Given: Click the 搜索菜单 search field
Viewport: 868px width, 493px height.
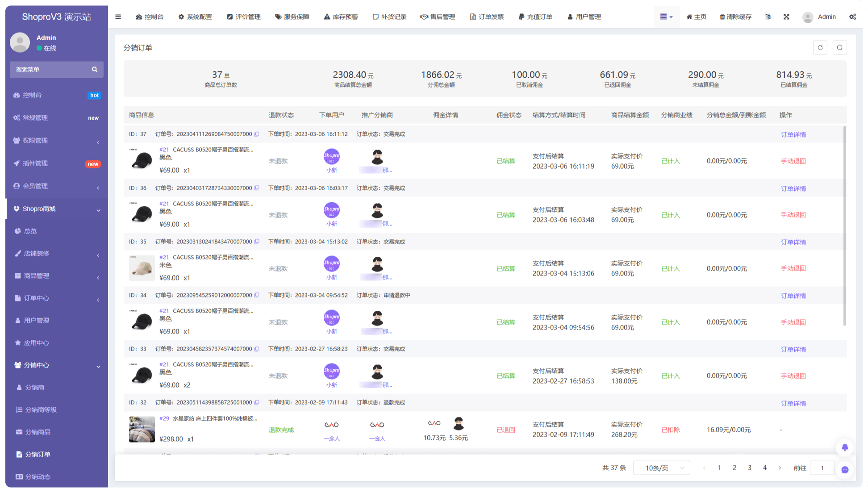Looking at the screenshot, I should [x=51, y=70].
